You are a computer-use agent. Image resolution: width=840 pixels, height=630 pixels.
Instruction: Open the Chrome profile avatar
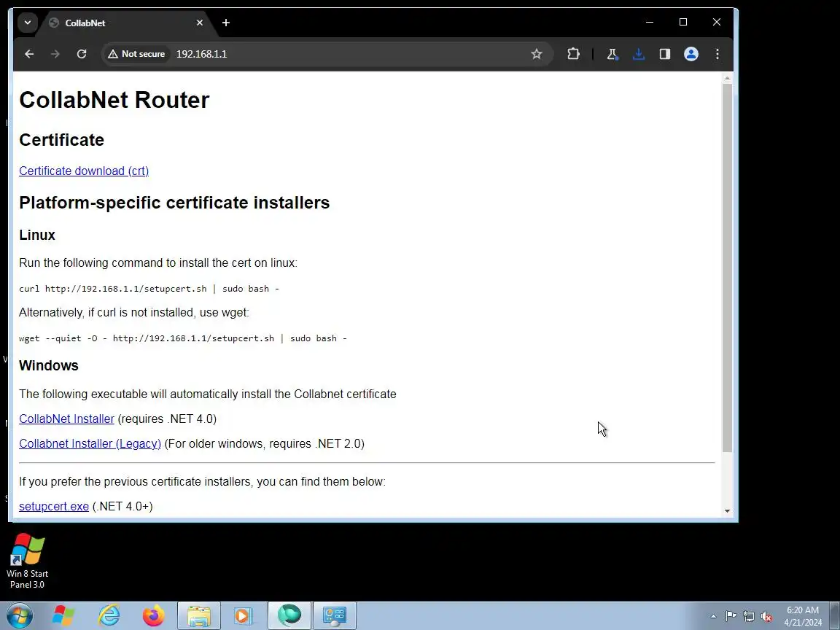(x=691, y=54)
